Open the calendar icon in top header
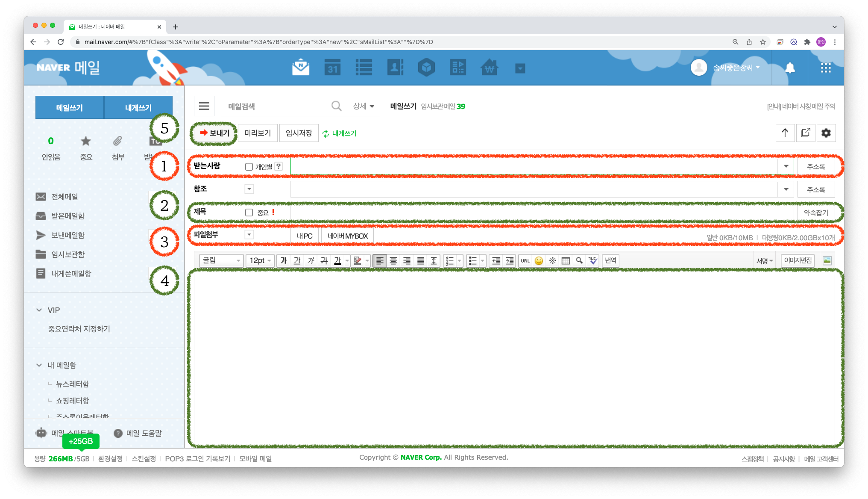The width and height of the screenshot is (868, 499). 332,68
